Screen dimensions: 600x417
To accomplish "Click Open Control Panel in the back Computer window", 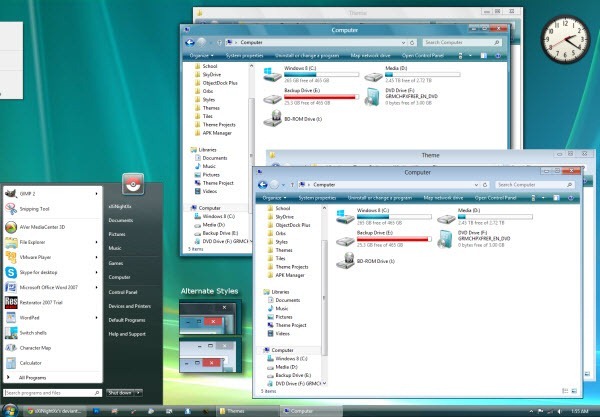I will click(422, 55).
